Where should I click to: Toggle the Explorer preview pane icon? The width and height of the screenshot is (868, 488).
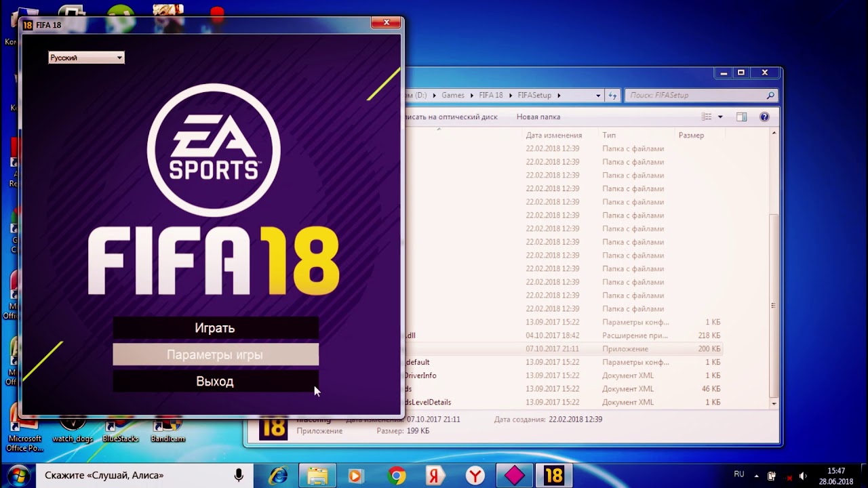coord(741,117)
